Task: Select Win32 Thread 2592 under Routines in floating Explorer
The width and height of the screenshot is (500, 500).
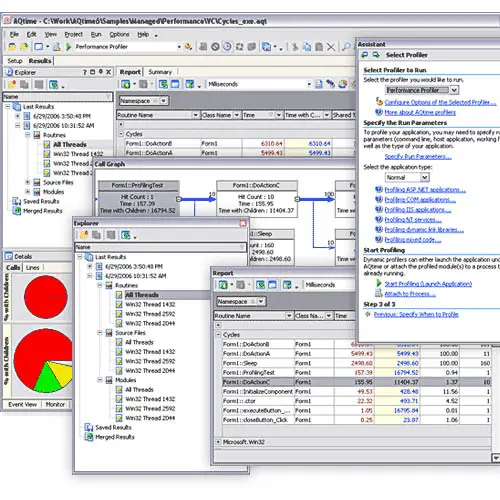Action: pos(150,314)
